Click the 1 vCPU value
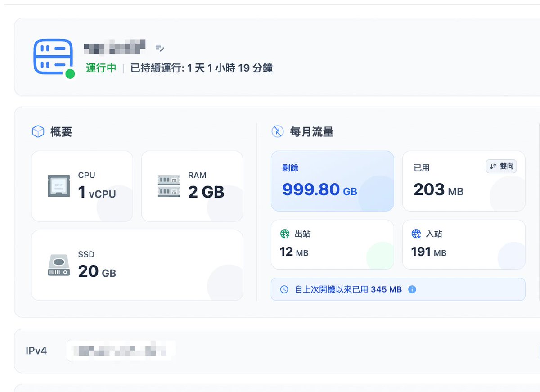 97,193
